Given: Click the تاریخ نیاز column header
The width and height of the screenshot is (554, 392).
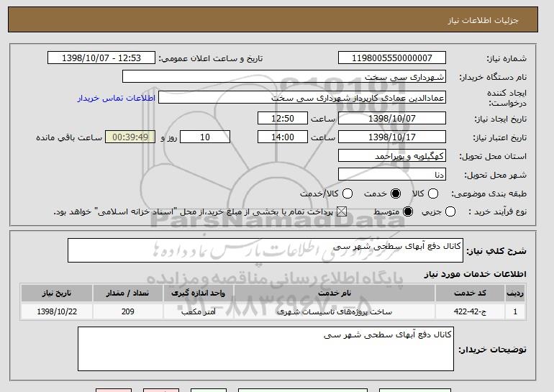Looking at the screenshot, I should pos(57,293).
